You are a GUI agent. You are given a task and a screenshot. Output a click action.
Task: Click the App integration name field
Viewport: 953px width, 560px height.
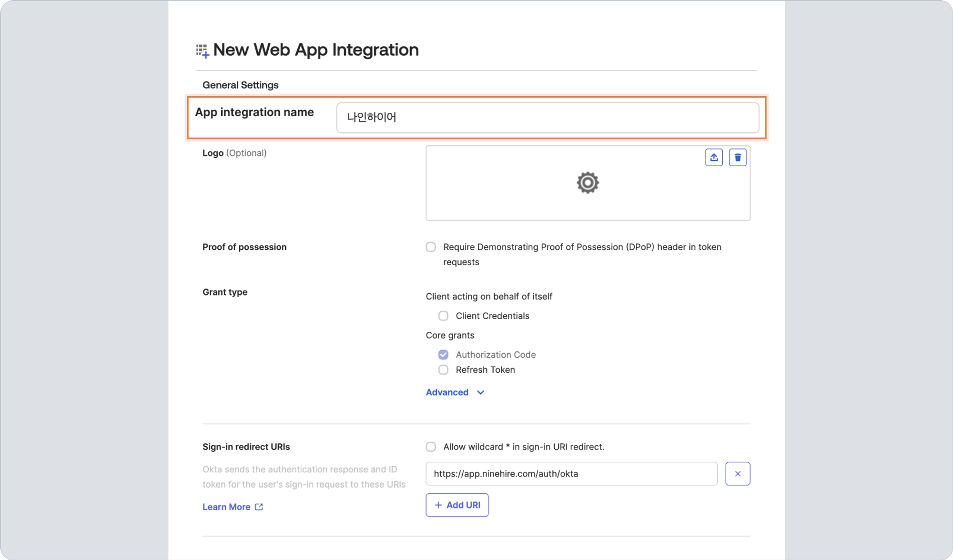547,118
